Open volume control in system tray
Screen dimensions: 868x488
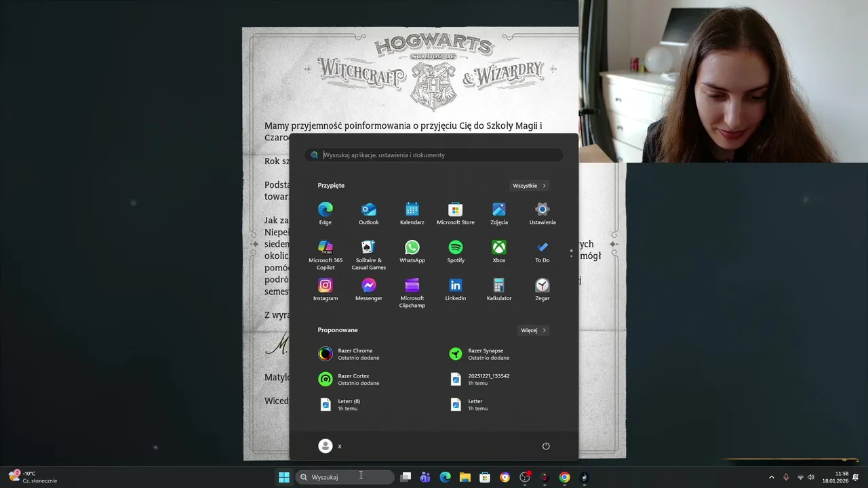click(811, 477)
